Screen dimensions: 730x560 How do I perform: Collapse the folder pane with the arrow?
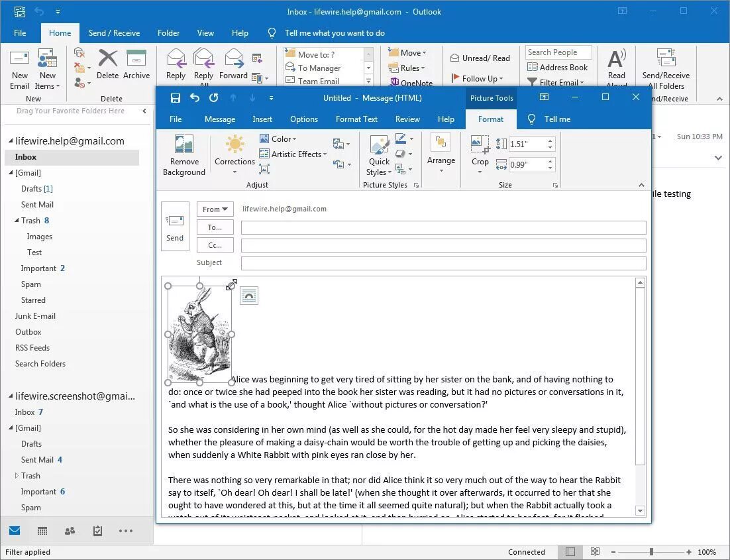144,111
